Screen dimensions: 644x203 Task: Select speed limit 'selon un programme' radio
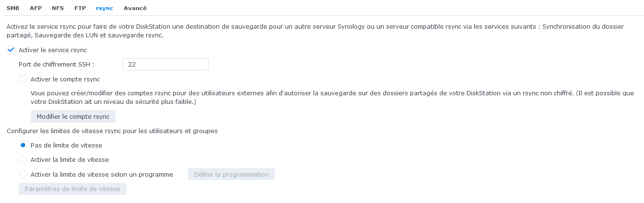coord(23,174)
